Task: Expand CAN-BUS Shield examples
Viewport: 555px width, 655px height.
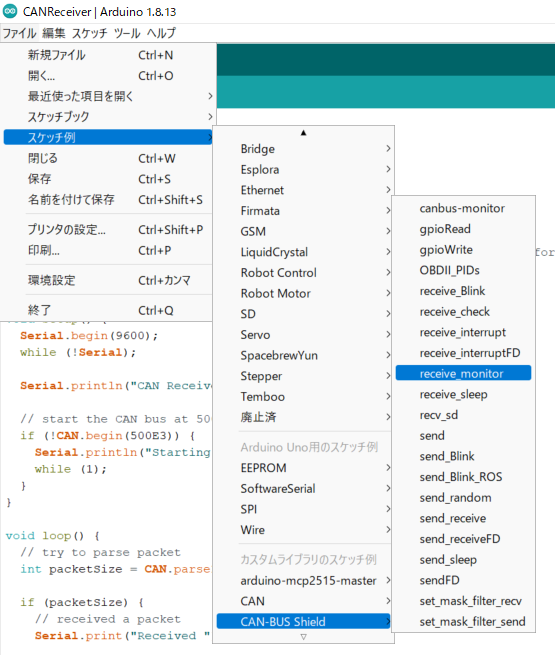Action: (x=304, y=622)
